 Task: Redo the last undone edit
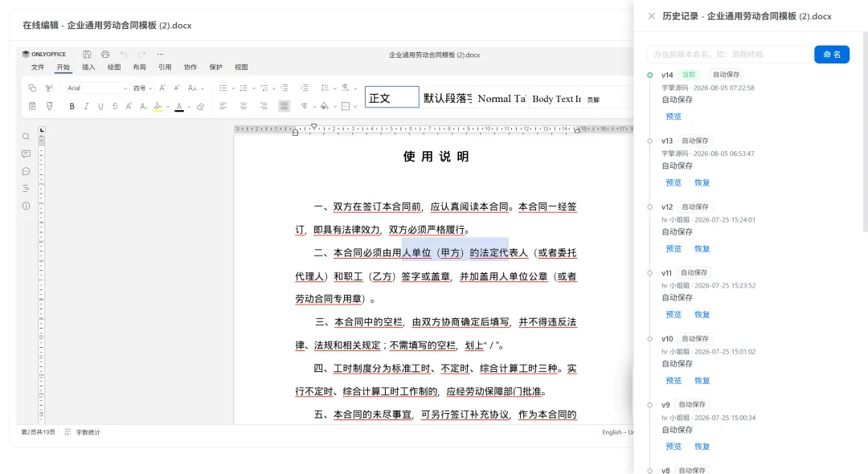point(141,54)
